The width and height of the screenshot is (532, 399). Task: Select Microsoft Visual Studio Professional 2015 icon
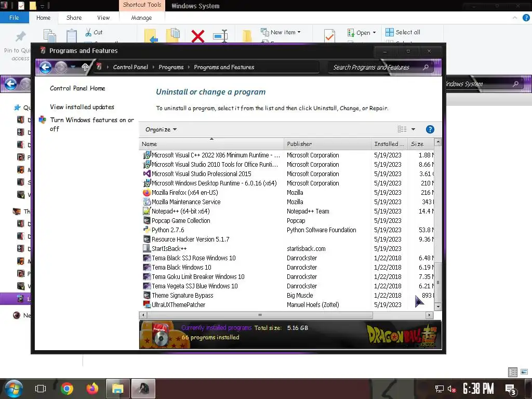coord(147,174)
